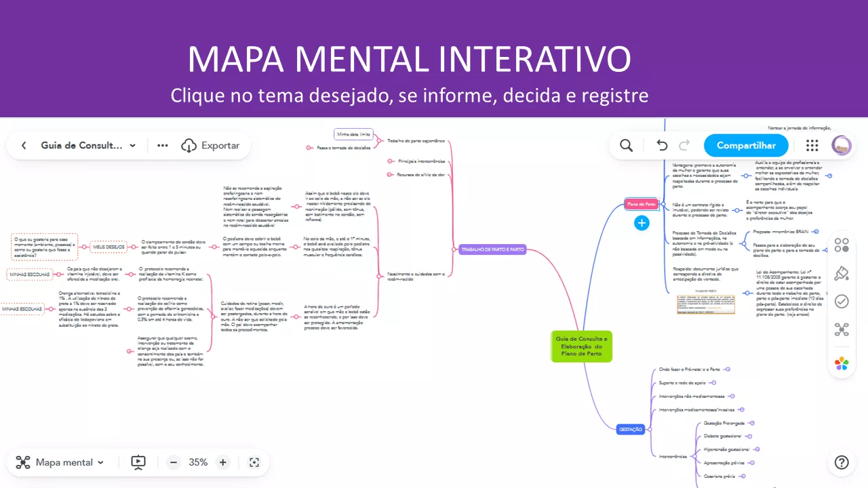This screenshot has height=488, width=868.
Task: Click the blue Compartilhar button
Action: pos(746,146)
